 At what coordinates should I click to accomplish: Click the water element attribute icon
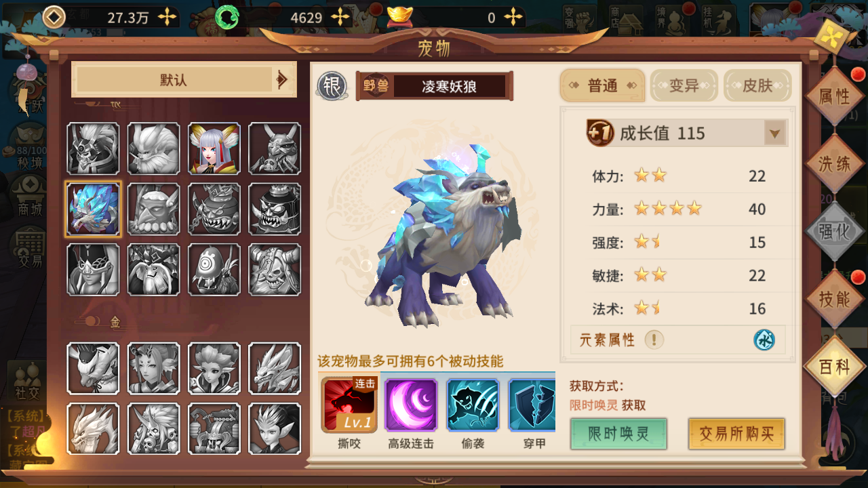click(x=764, y=340)
